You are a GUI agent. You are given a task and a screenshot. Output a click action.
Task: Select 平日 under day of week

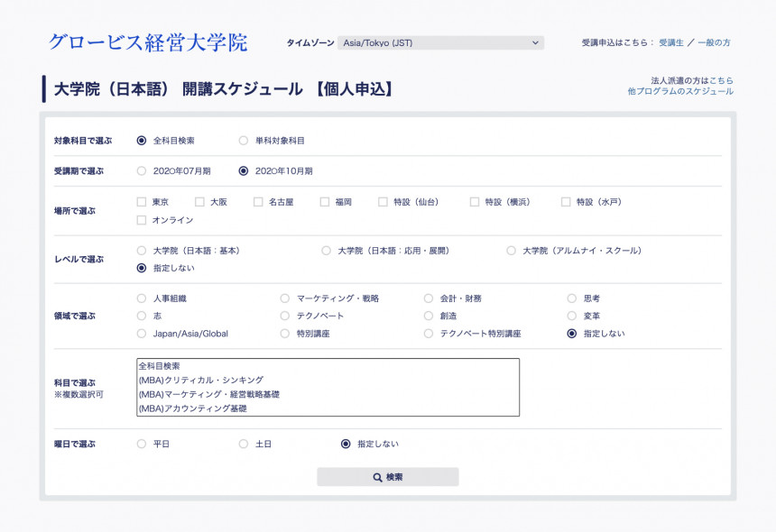142,444
